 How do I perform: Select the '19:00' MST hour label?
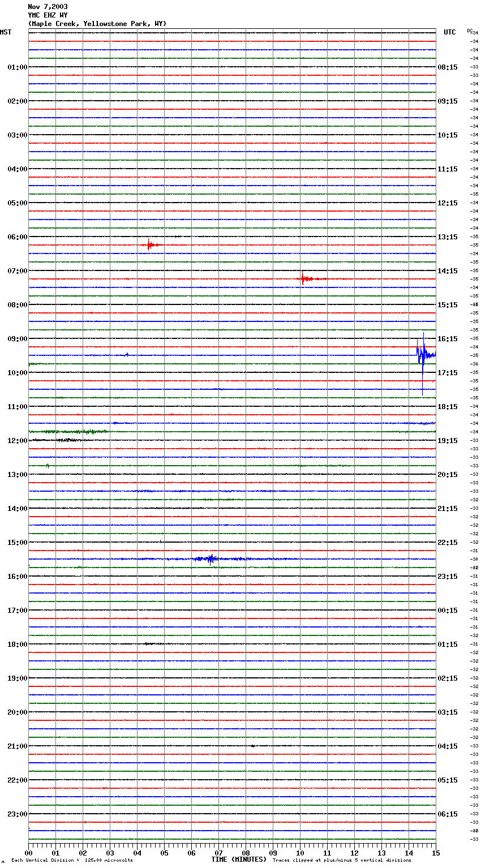click(18, 678)
